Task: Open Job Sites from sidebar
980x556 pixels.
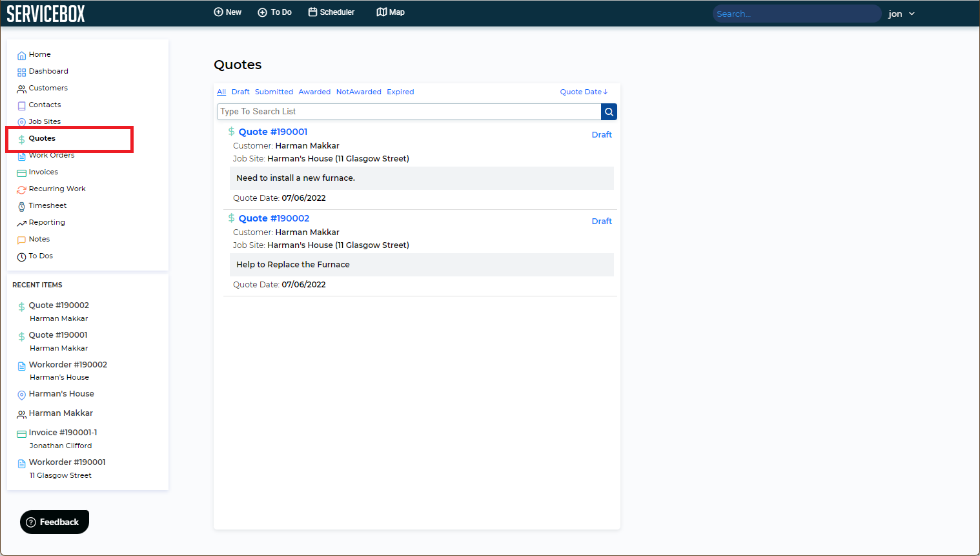Action: coord(45,122)
